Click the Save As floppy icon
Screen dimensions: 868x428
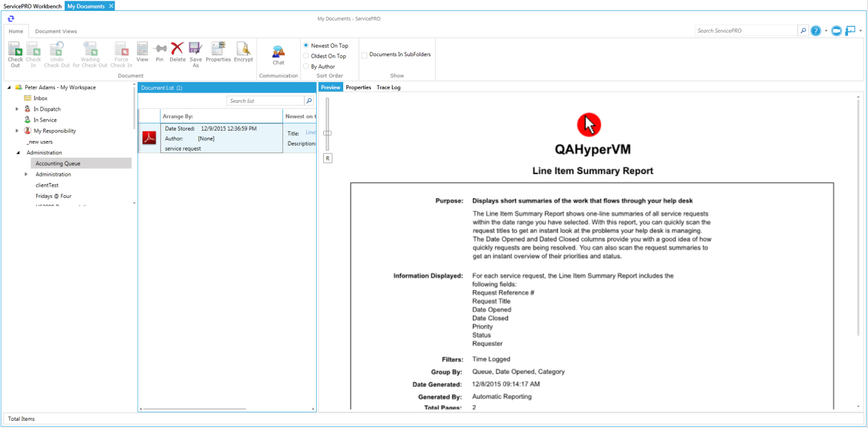tap(195, 48)
